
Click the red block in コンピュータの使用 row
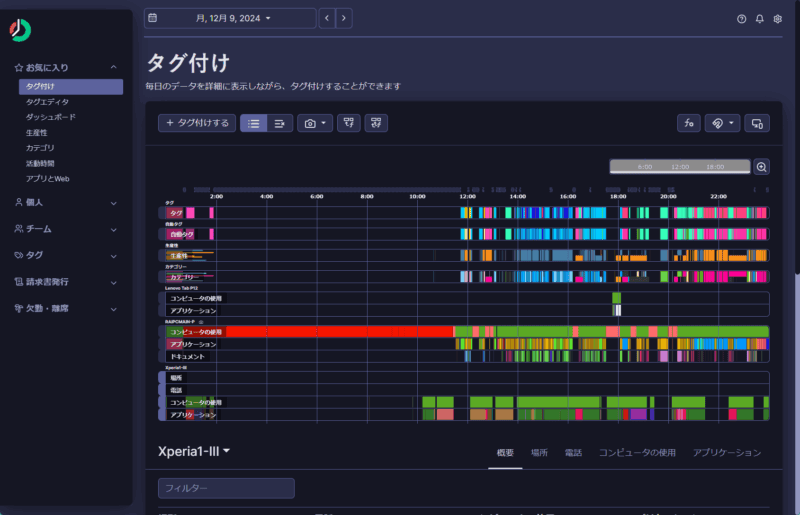tap(340, 332)
